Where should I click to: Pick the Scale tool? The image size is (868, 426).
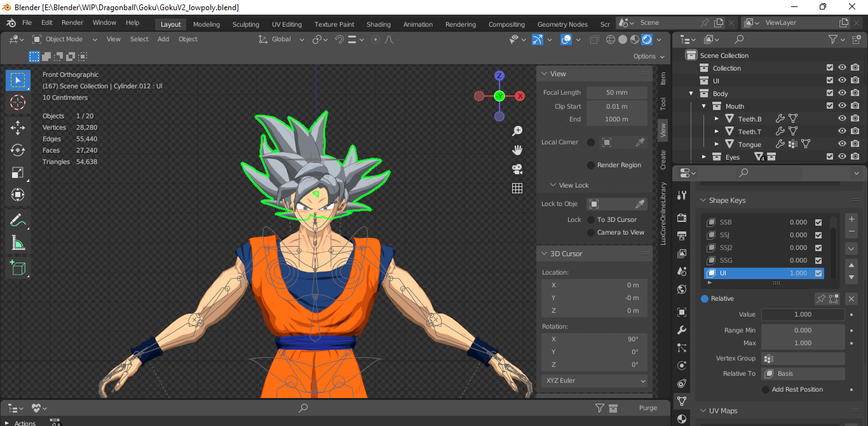coord(18,172)
